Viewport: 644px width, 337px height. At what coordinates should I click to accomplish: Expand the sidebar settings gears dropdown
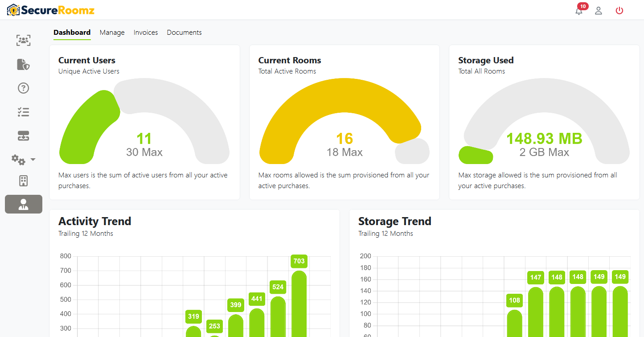pyautogui.click(x=24, y=159)
